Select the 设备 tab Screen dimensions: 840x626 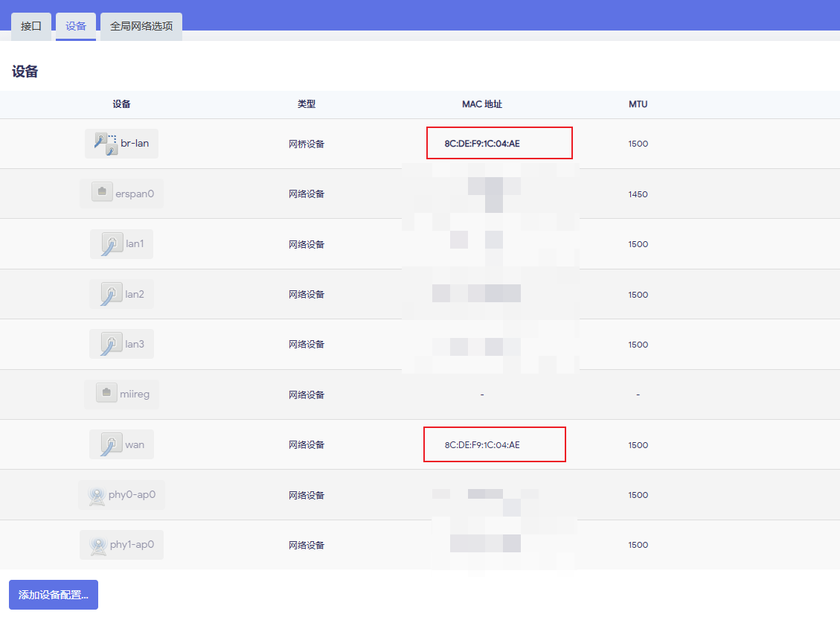(76, 26)
